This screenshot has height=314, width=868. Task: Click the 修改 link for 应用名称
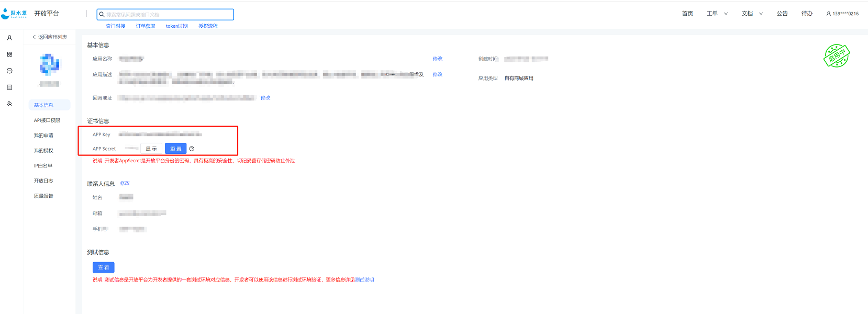pos(438,59)
